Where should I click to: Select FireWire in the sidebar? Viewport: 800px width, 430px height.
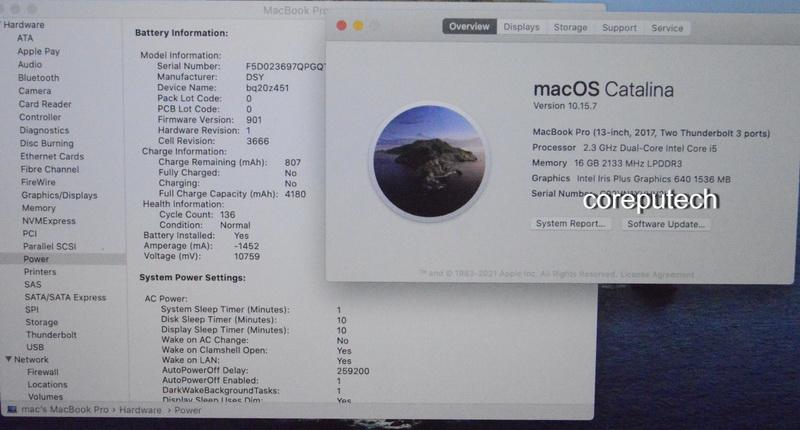(38, 182)
